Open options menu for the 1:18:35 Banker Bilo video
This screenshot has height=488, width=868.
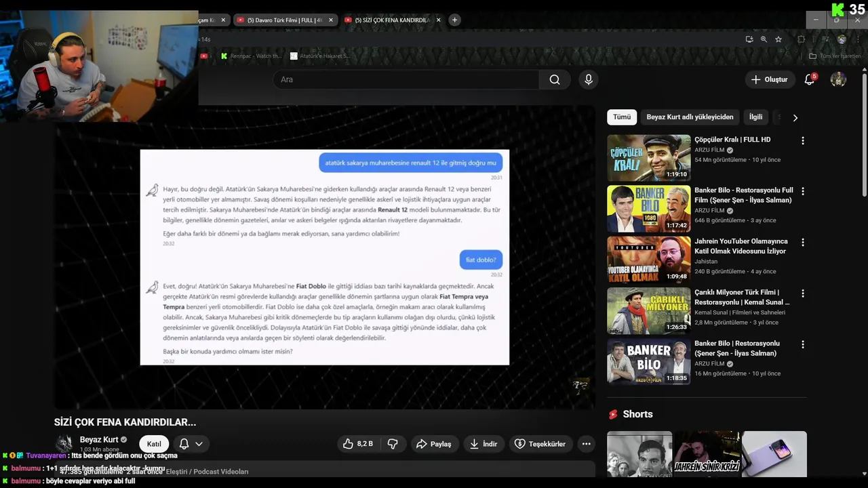pyautogui.click(x=803, y=345)
